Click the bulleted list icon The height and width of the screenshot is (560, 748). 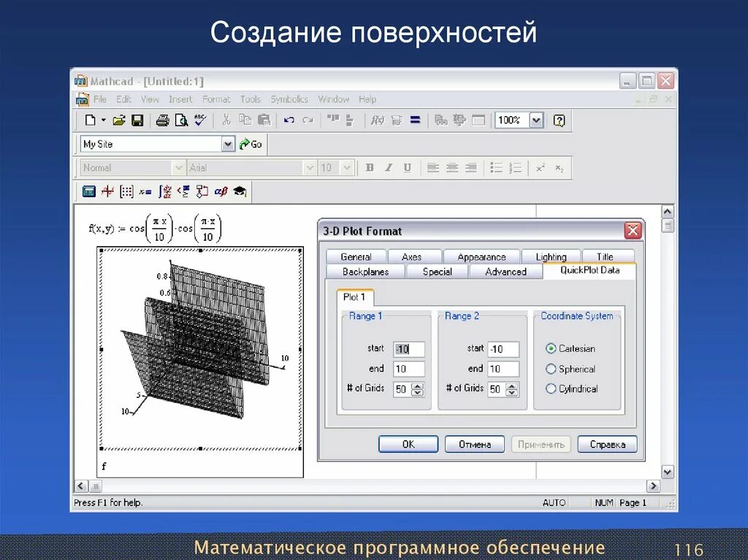[x=496, y=168]
